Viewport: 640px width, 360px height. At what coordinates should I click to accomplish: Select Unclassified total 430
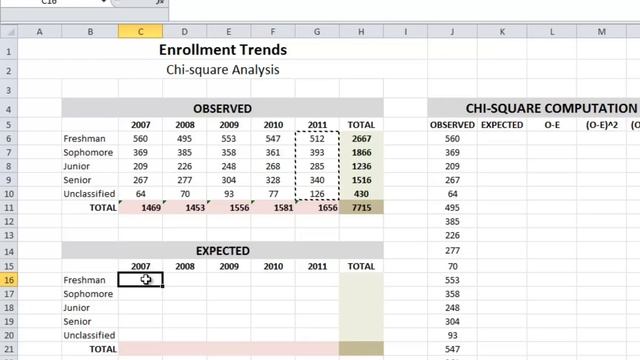click(x=361, y=194)
